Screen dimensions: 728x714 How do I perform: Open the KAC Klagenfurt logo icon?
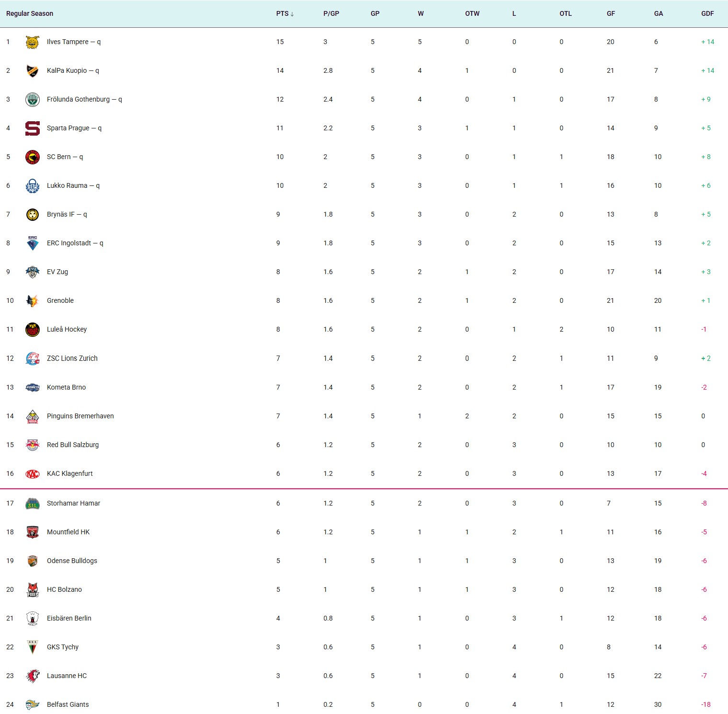[33, 474]
